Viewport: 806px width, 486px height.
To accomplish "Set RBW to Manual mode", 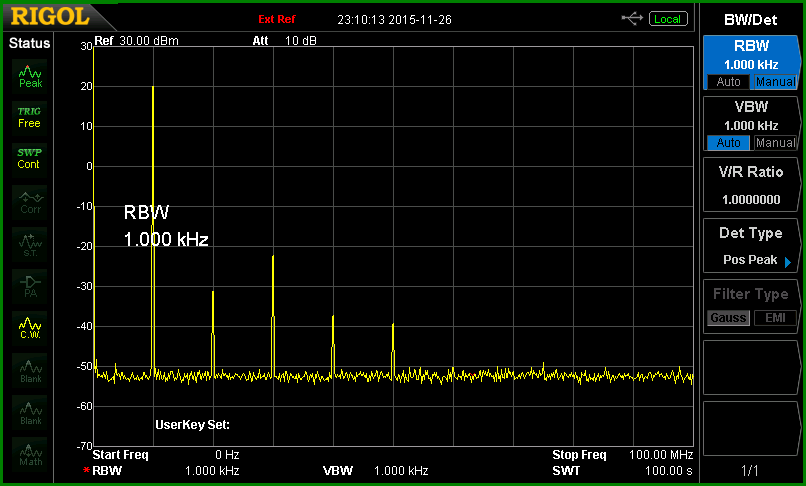I will [x=775, y=82].
